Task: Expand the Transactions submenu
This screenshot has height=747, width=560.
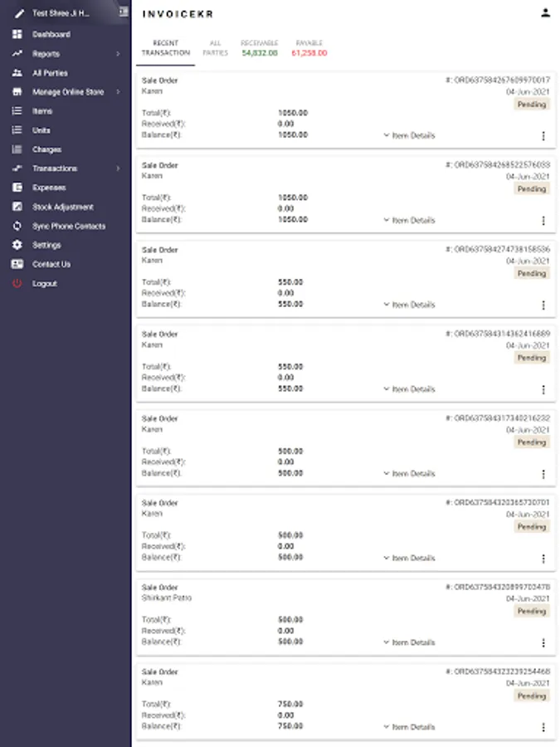Action: coord(118,168)
